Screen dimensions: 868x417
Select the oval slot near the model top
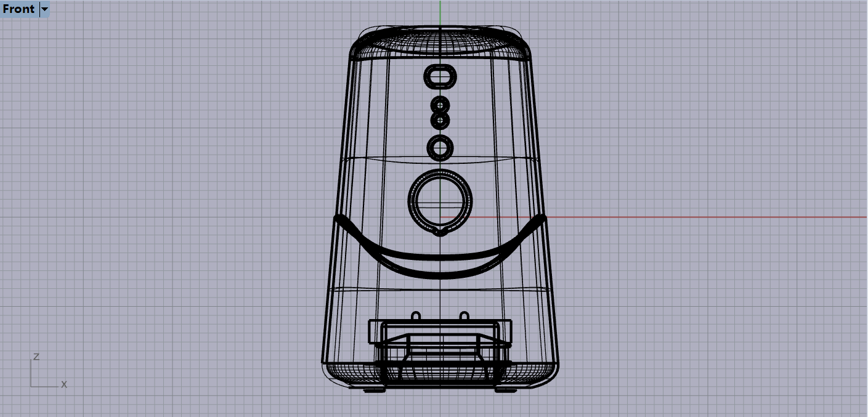tap(440, 77)
